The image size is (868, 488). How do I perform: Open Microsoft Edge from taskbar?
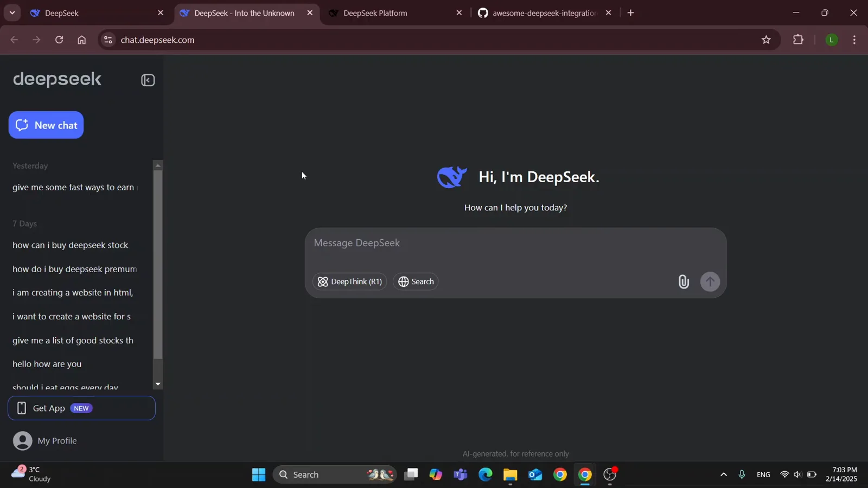coord(486,475)
